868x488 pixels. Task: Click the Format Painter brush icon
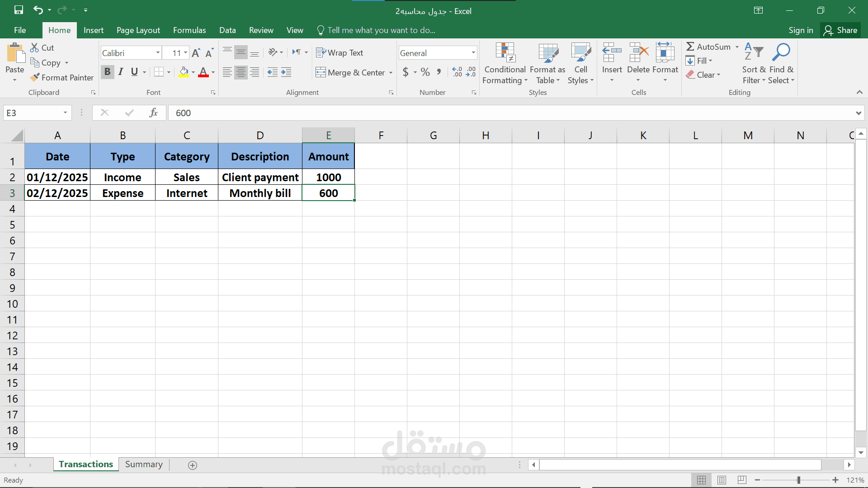tap(35, 78)
